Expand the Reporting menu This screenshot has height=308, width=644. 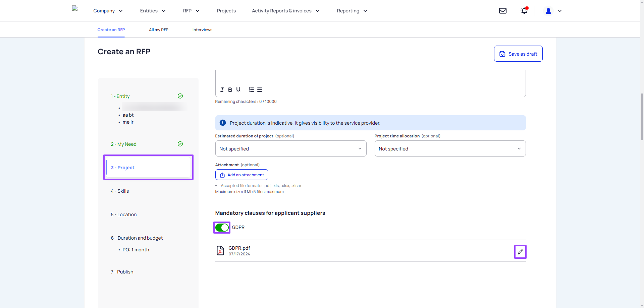click(x=352, y=11)
